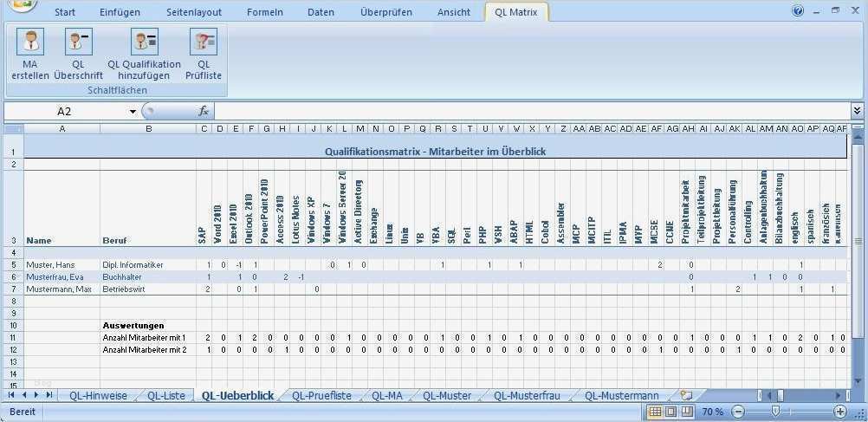Screen dimensions: 868x422
Task: Click the MA erstellen icon
Action: click(30, 42)
